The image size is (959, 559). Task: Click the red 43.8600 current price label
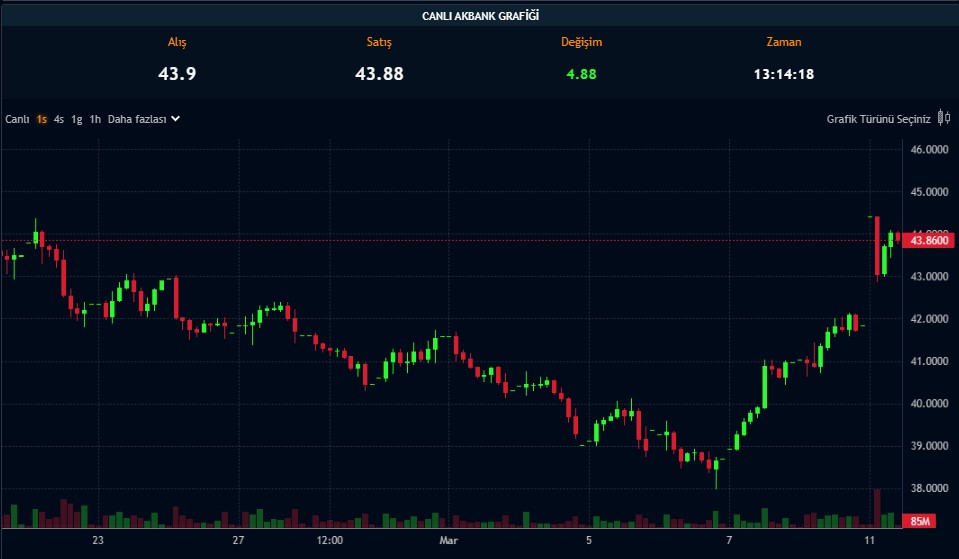point(929,240)
